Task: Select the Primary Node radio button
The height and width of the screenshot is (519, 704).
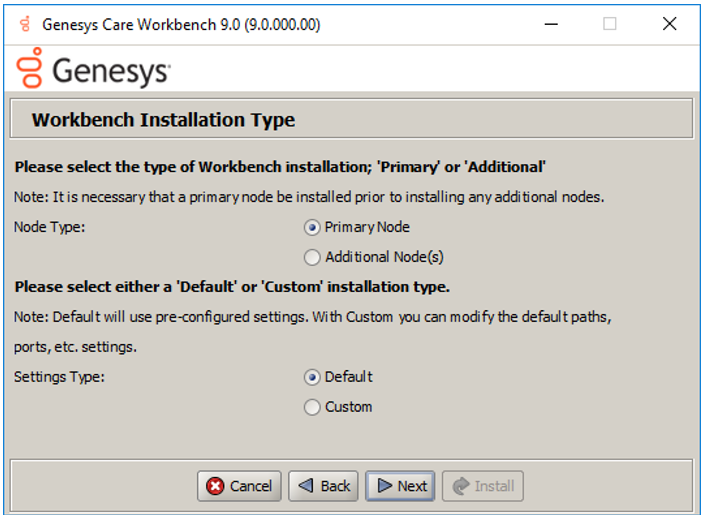Action: pos(312,227)
